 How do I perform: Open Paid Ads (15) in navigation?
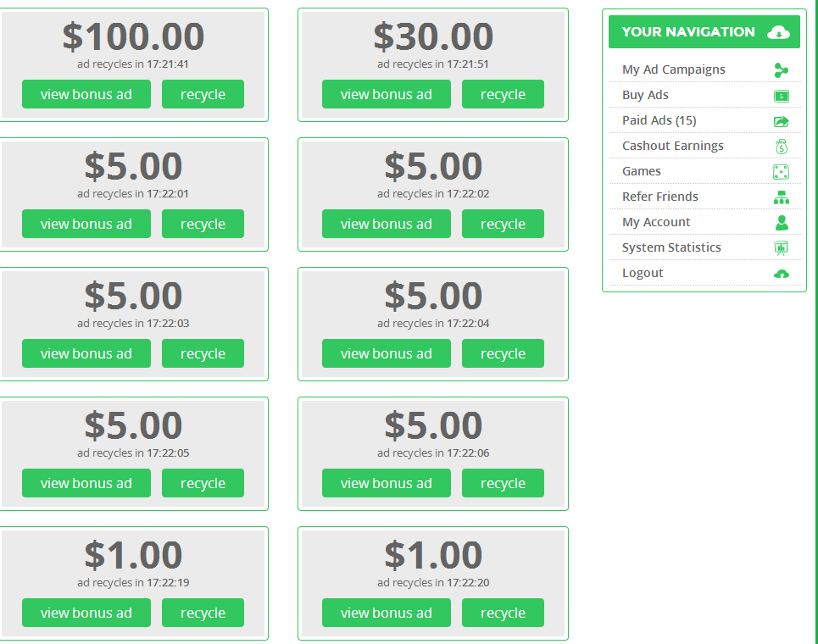coord(659,120)
